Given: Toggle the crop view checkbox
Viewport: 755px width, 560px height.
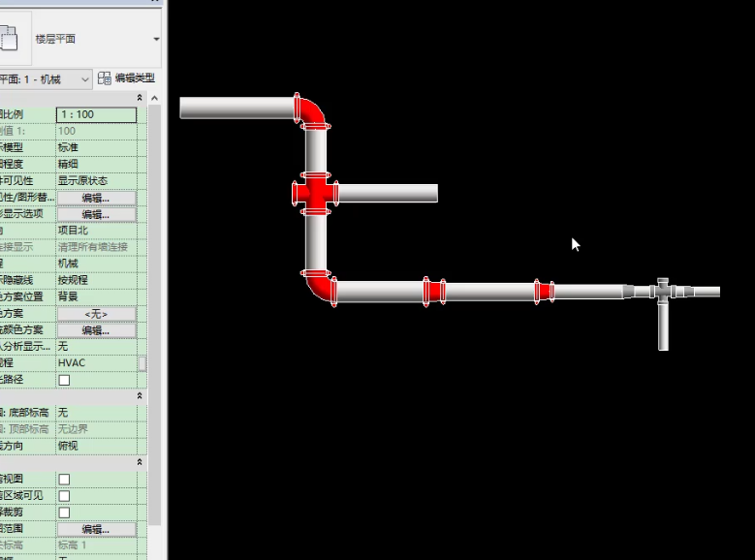Looking at the screenshot, I should coord(64,480).
